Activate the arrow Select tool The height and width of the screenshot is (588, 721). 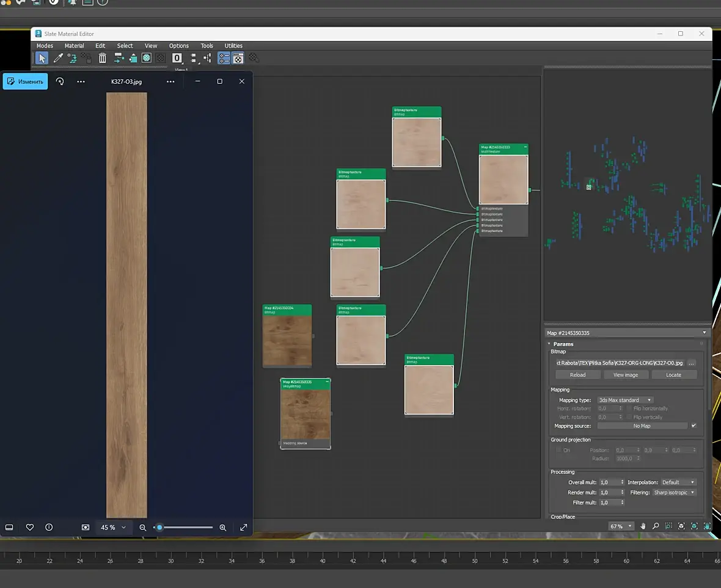click(42, 58)
